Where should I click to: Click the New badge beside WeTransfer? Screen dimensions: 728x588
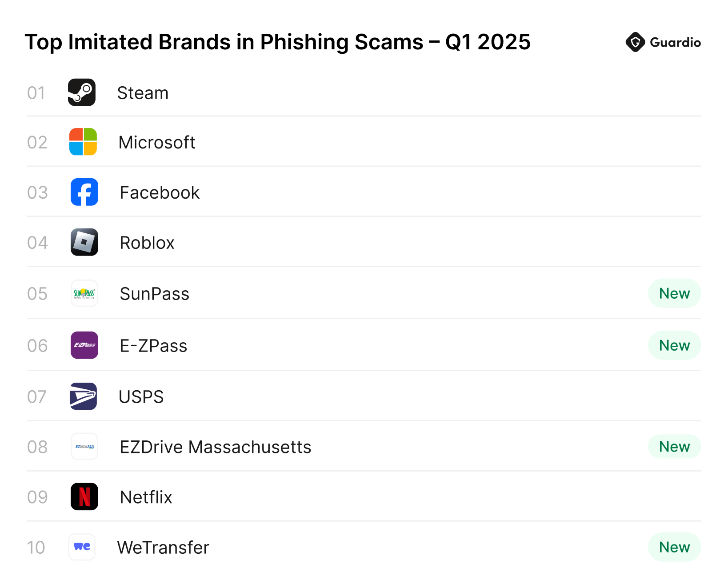point(675,547)
